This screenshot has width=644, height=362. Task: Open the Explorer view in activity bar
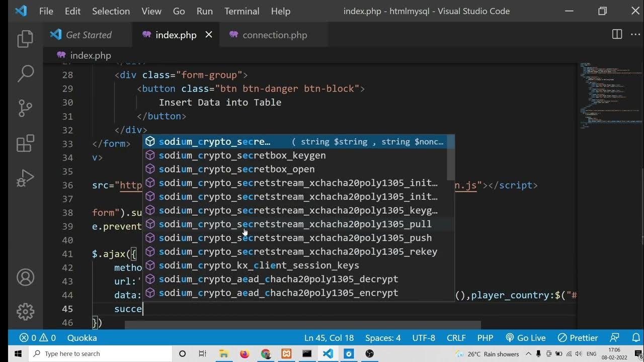(x=25, y=39)
